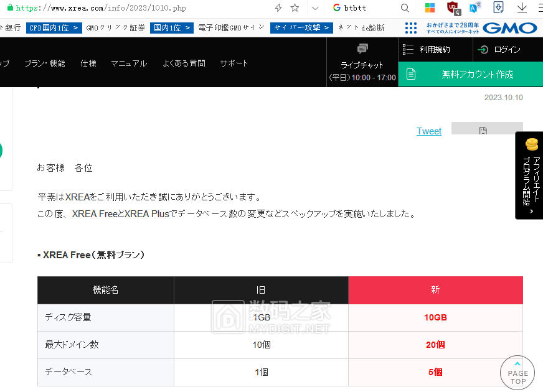Click the gold coins affiliate icon
Image resolution: width=543 pixels, height=392 pixels.
[532, 144]
